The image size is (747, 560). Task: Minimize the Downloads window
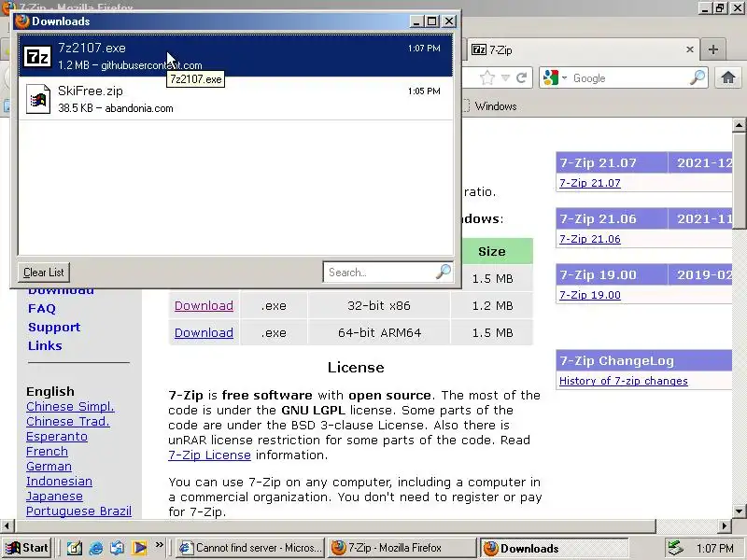pos(416,21)
